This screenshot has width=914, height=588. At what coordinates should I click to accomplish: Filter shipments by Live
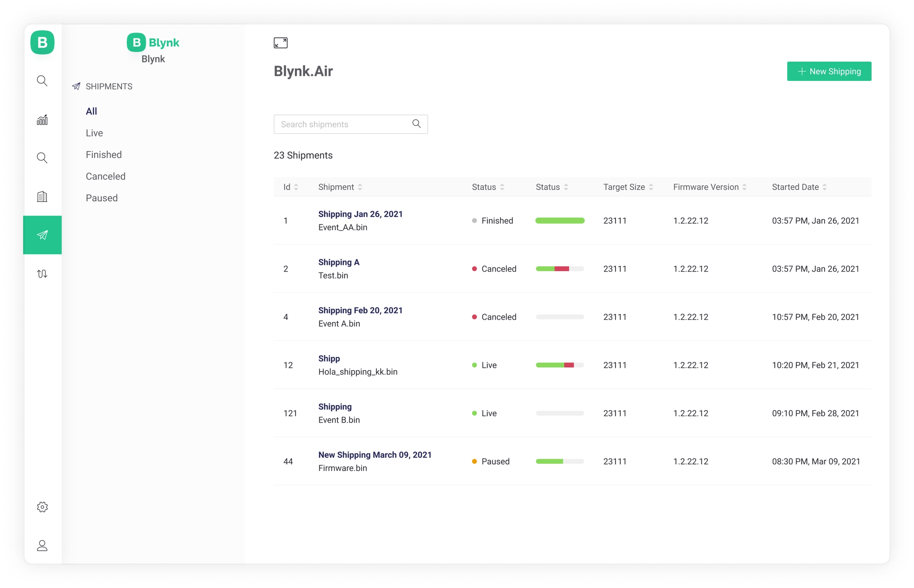(94, 133)
